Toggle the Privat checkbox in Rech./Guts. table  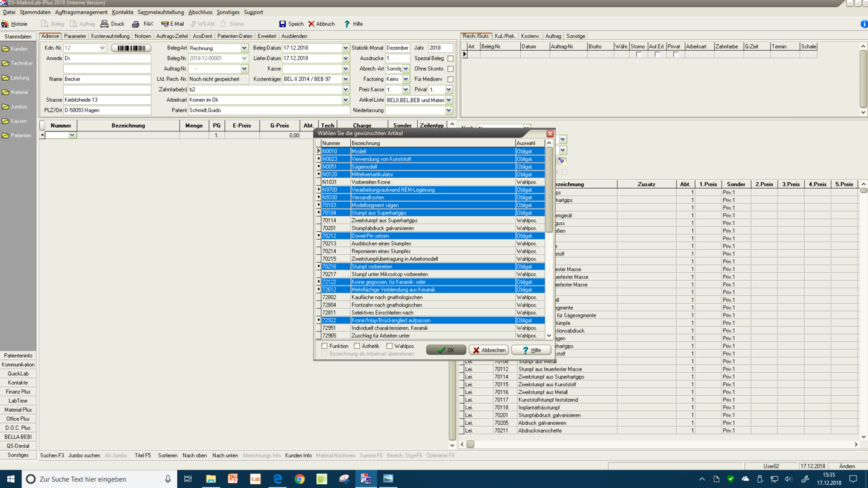coord(676,54)
